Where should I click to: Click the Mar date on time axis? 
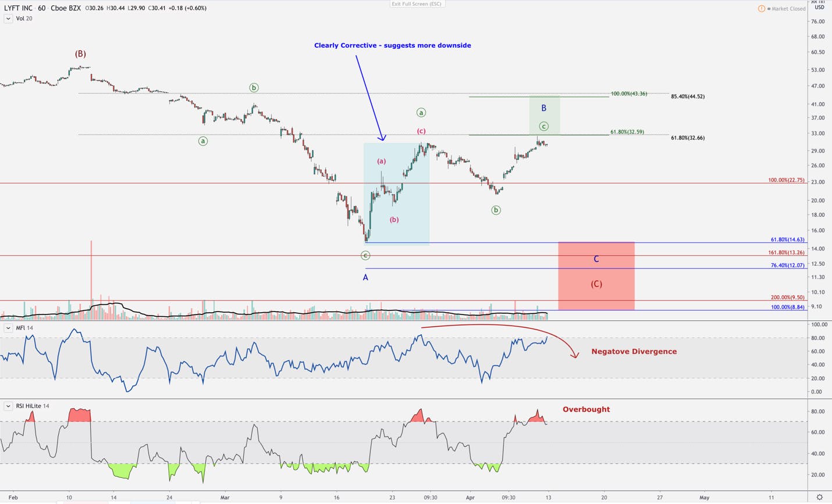click(225, 498)
